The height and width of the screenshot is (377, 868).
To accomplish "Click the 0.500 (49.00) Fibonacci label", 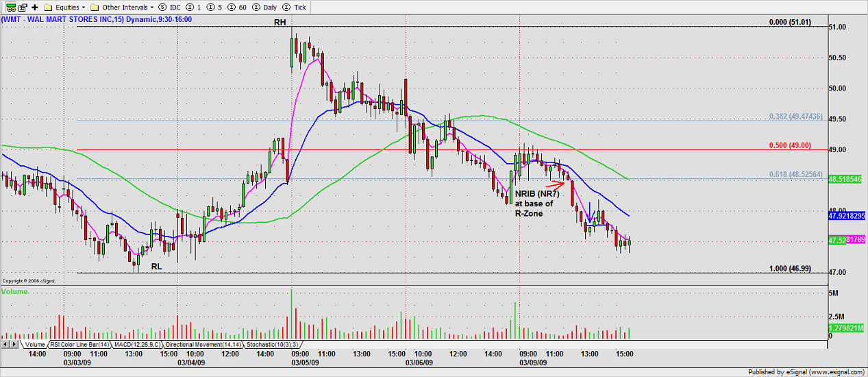I will (789, 145).
